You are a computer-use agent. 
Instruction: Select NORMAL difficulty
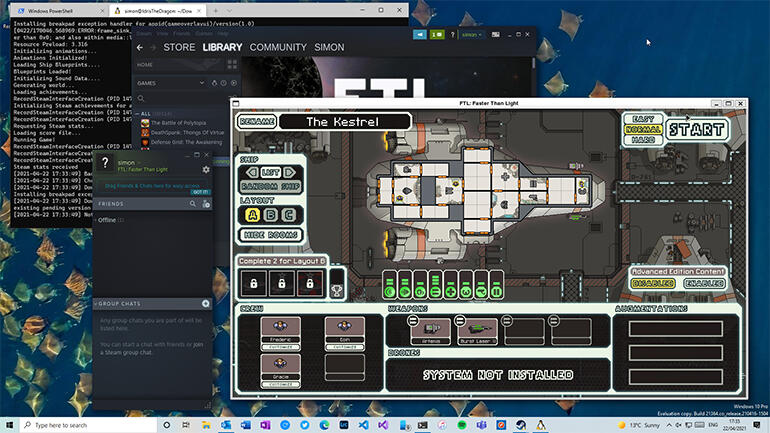(x=643, y=130)
